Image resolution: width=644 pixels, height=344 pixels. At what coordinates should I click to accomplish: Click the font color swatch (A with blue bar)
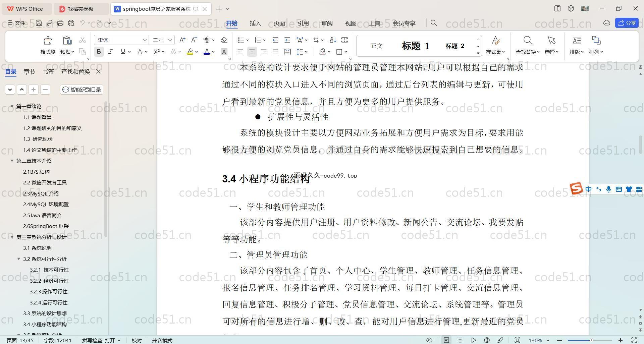[207, 52]
